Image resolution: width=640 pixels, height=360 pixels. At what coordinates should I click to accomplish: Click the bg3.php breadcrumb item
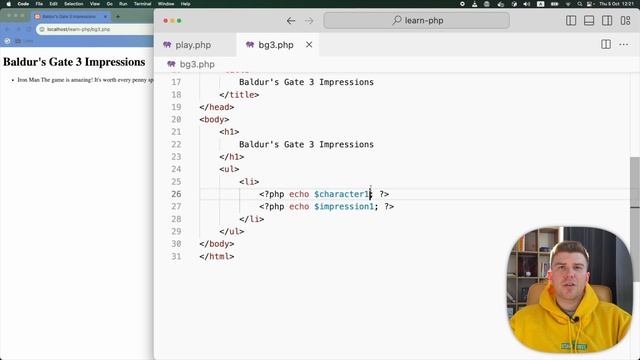[x=191, y=64]
